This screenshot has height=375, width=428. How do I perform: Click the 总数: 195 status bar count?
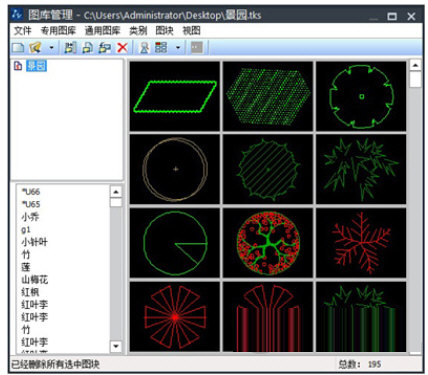click(x=360, y=364)
